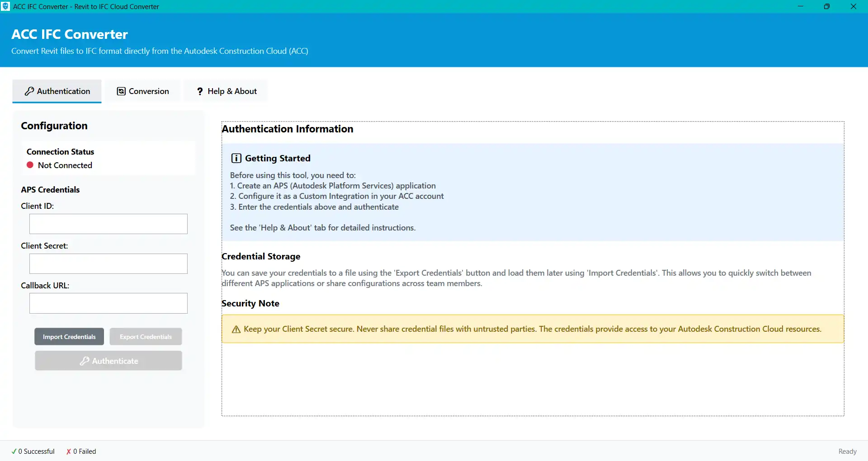The width and height of the screenshot is (868, 461).
Task: Focus the Client ID input field
Action: coord(108,224)
